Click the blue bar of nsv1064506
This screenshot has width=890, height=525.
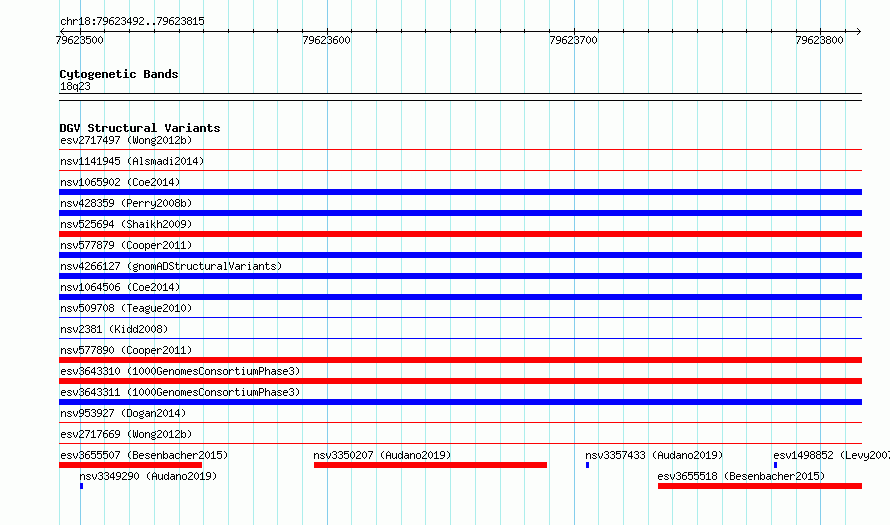[460, 297]
